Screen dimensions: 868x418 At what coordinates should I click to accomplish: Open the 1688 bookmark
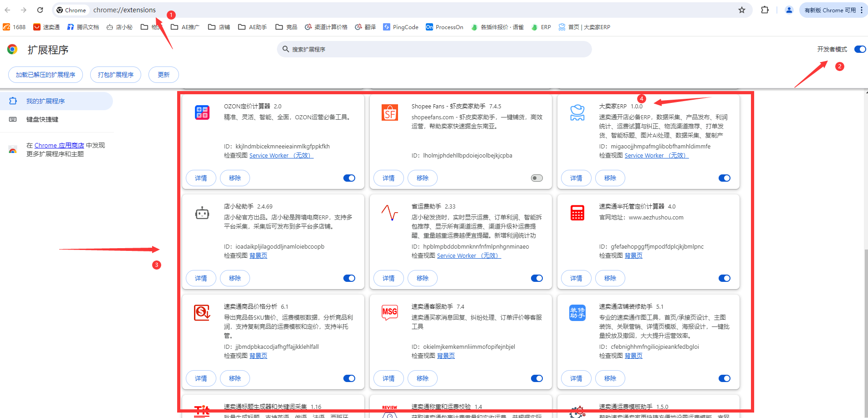[14, 27]
